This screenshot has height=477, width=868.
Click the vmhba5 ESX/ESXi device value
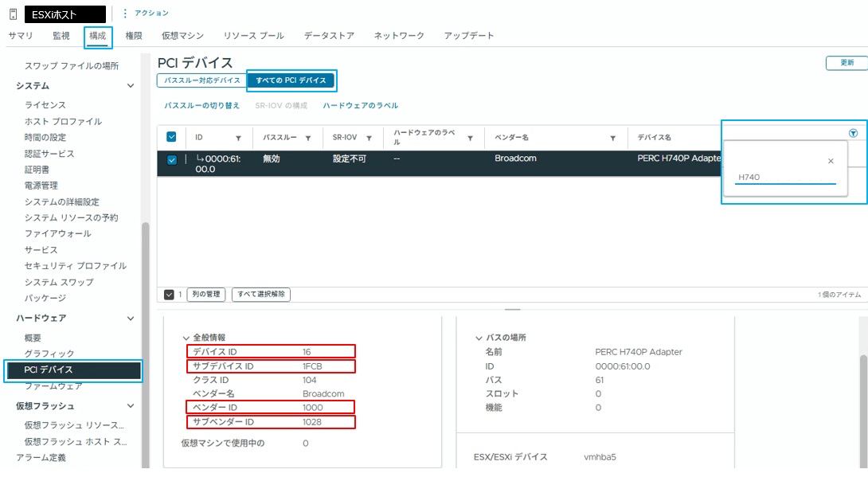[x=600, y=457]
